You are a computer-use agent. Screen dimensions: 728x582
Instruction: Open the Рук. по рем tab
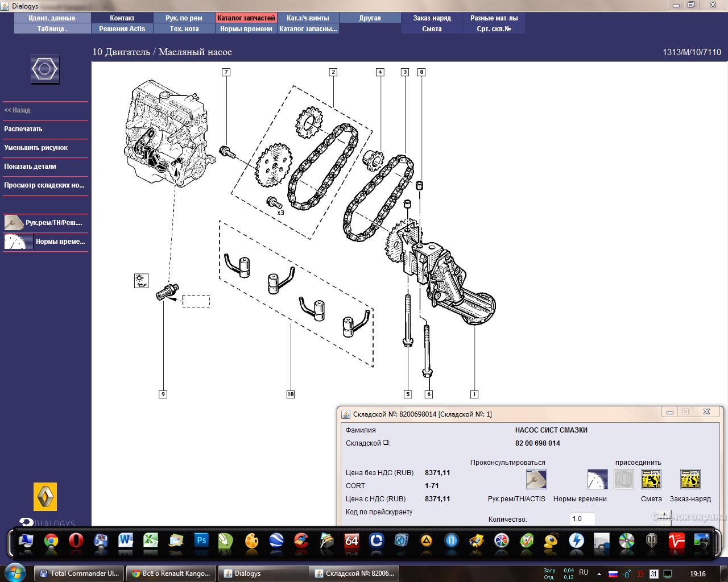click(184, 18)
